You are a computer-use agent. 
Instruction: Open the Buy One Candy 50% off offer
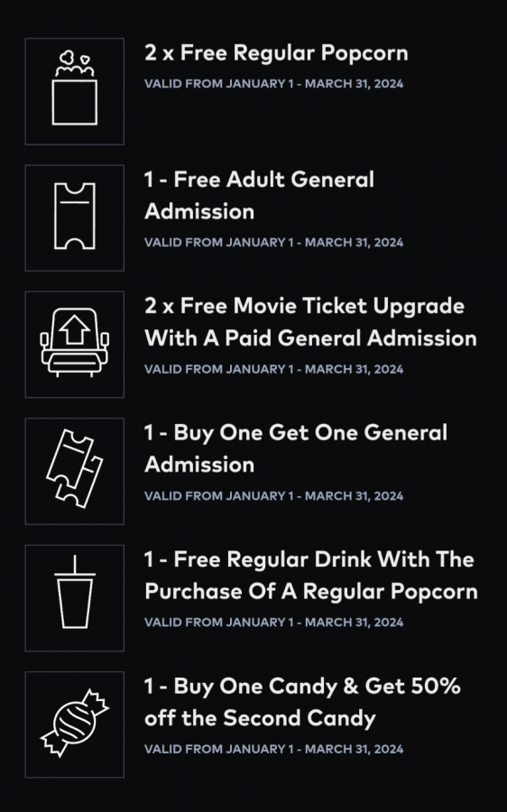302,702
